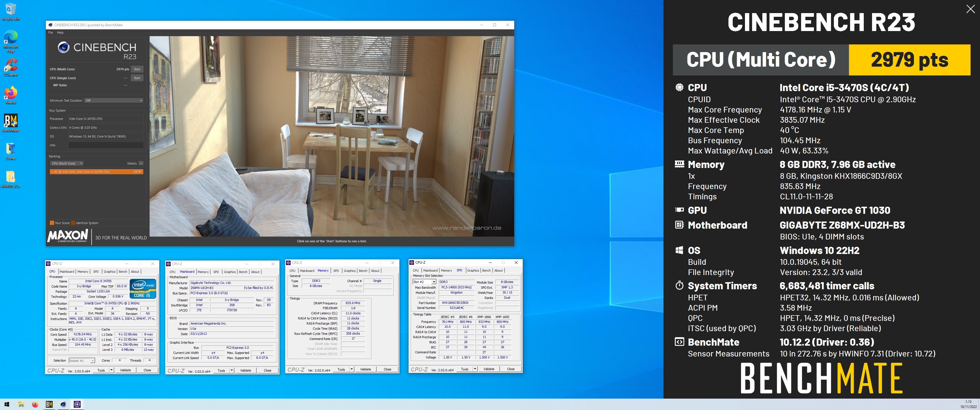Viewport: 980px width, 410px height.
Task: Activate the CPU-Z taskbar icon
Action: [x=77, y=404]
